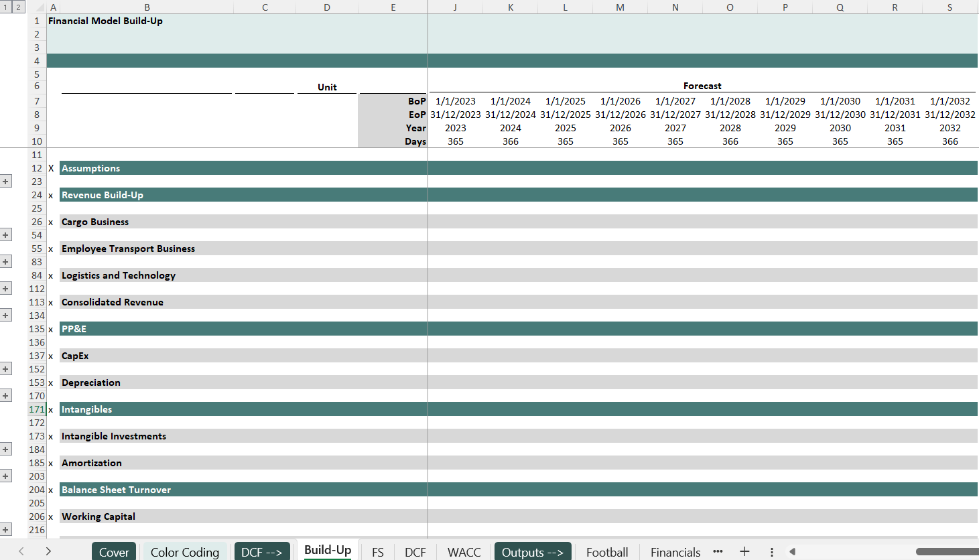Open sheet tab options vertical dots
The width and height of the screenshot is (979, 560).
tap(772, 552)
